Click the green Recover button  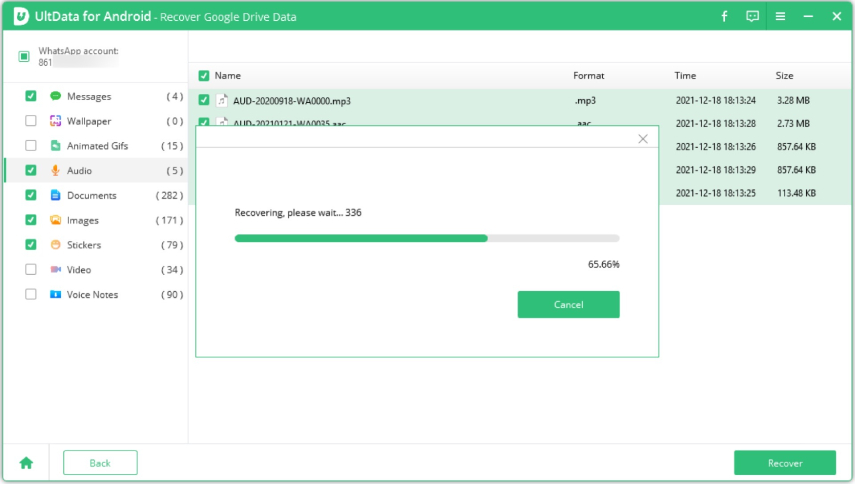pos(785,463)
